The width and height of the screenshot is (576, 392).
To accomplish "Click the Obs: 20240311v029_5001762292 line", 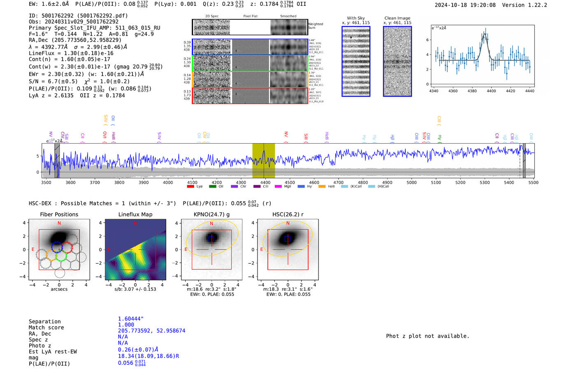I will pyautogui.click(x=74, y=22).
